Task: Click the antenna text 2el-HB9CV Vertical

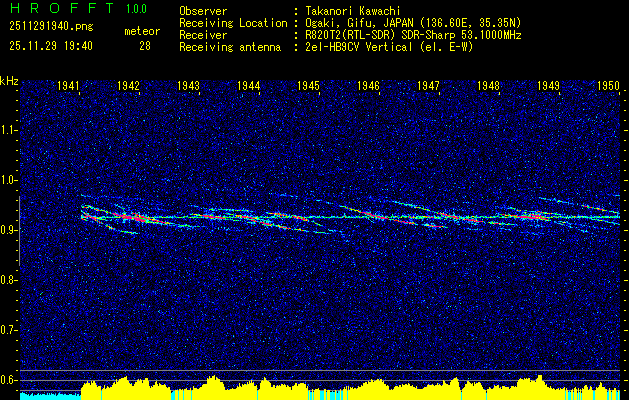Action: pyautogui.click(x=359, y=47)
